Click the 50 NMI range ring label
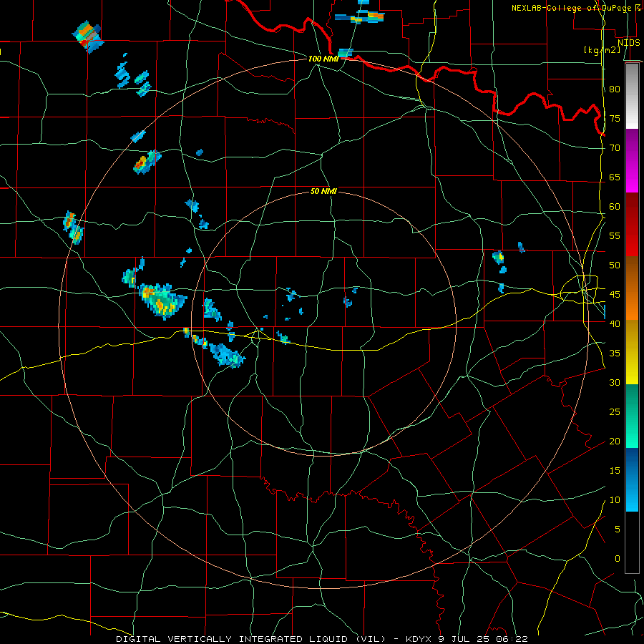 [x=323, y=191]
